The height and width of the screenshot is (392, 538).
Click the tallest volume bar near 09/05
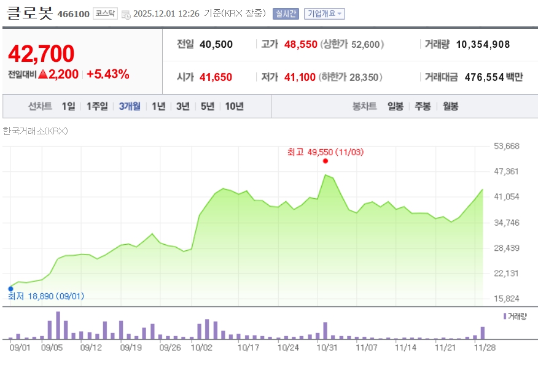[58, 326]
